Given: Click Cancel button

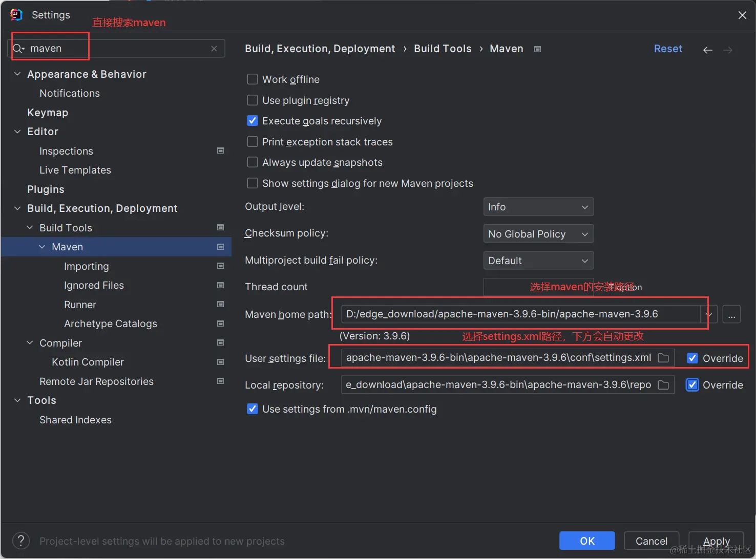Looking at the screenshot, I should tap(652, 541).
